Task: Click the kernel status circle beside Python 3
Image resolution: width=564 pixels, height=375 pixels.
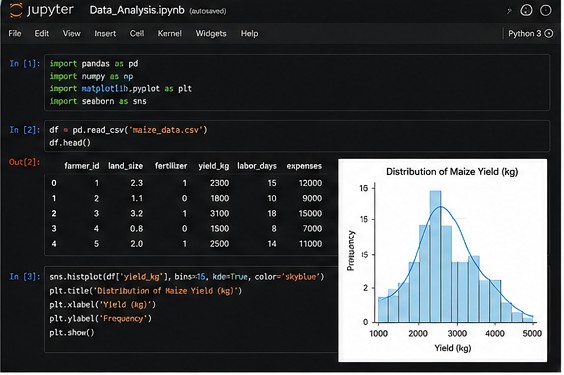Action: click(x=549, y=33)
